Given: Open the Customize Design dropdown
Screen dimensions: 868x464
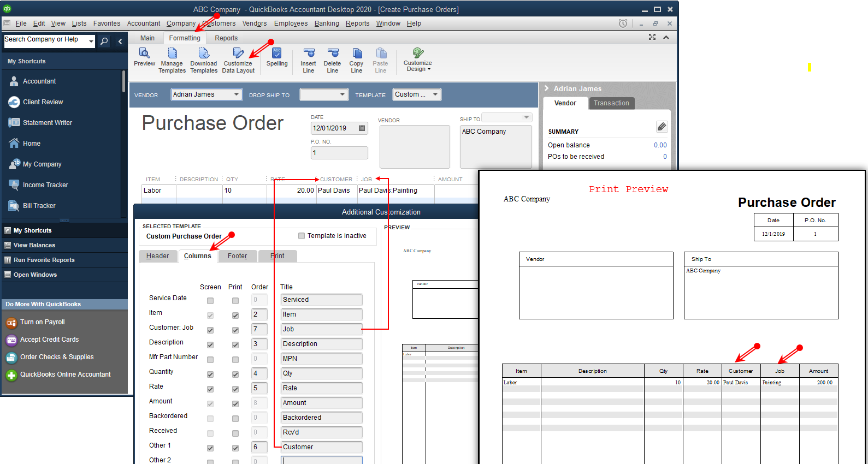Looking at the screenshot, I should click(x=418, y=59).
